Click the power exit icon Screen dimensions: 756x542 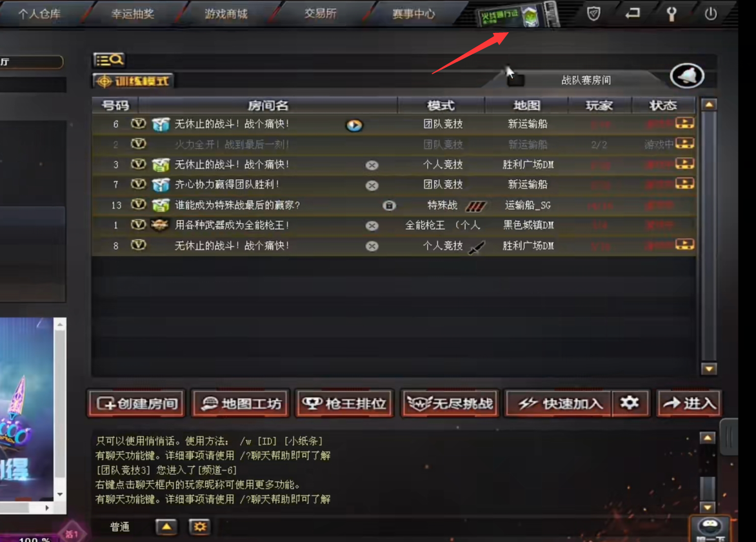click(711, 14)
